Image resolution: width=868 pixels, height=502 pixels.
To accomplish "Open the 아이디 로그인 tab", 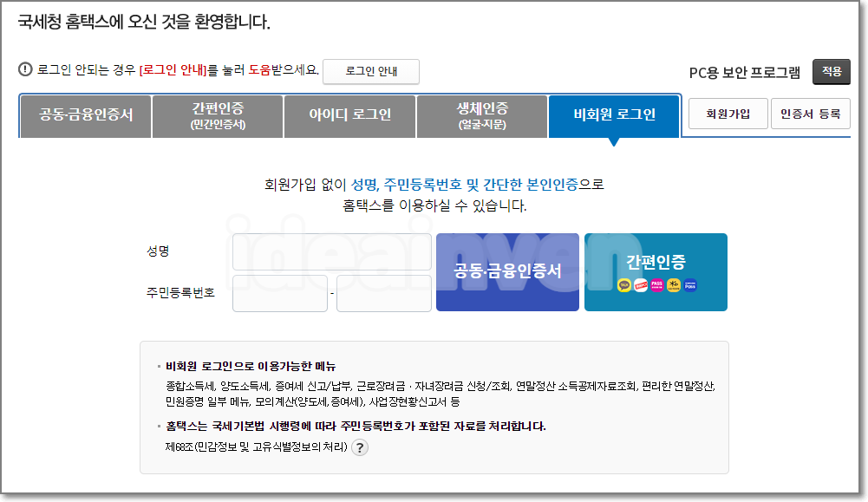I will click(349, 114).
